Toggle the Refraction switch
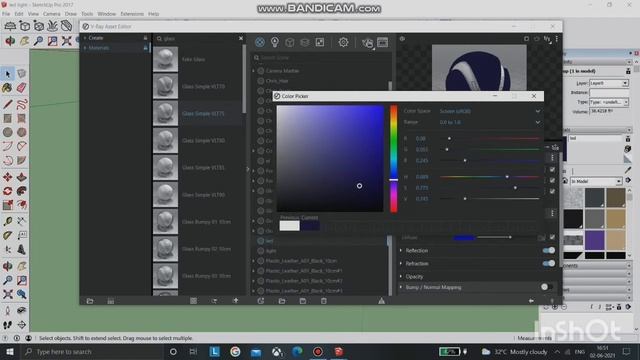This screenshot has width=640, height=360. (549, 263)
